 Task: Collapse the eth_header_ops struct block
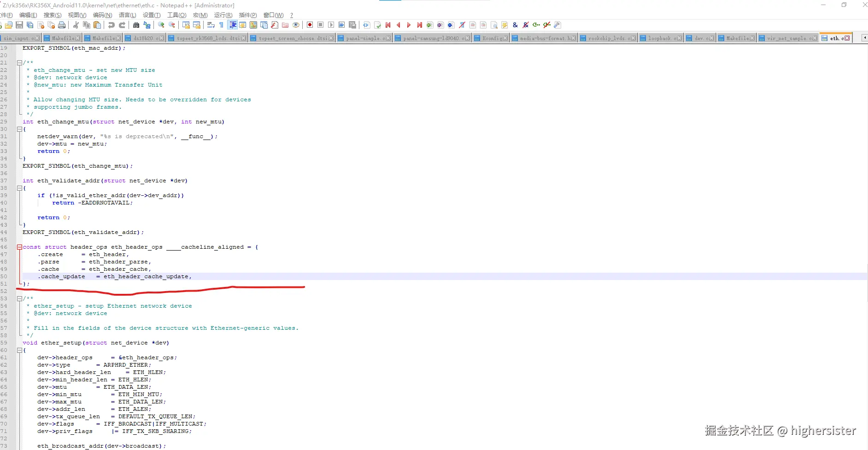pyautogui.click(x=19, y=247)
